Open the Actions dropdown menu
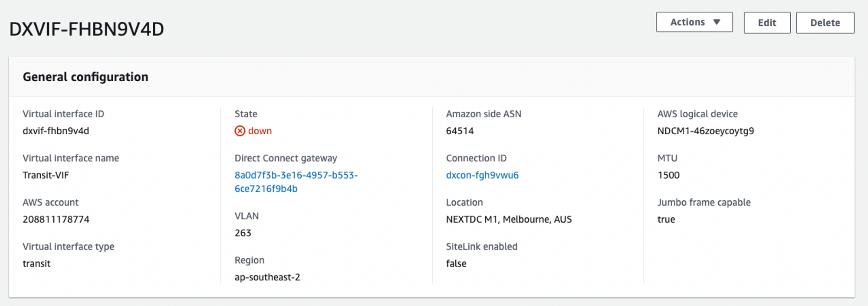This screenshot has height=306, width=868. click(694, 22)
